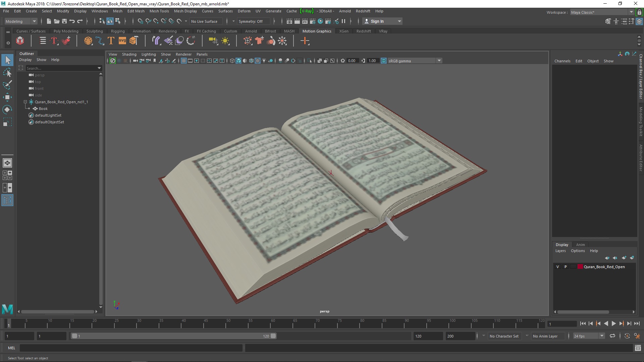The height and width of the screenshot is (362, 644).
Task: Click the Motion Graphics tab icon
Action: [x=317, y=31]
